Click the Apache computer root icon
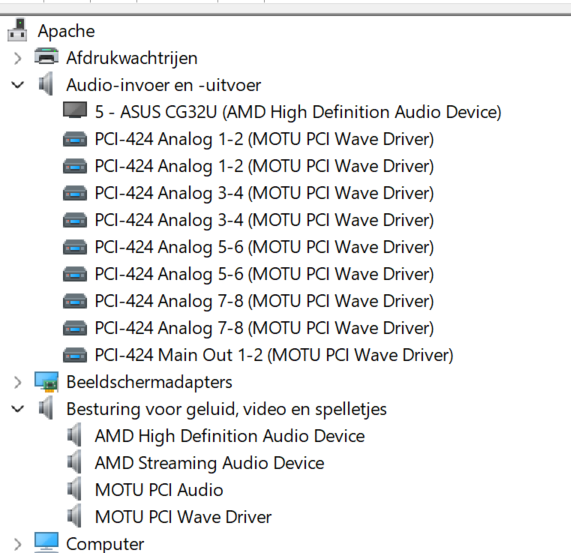571x553 pixels. [x=17, y=30]
